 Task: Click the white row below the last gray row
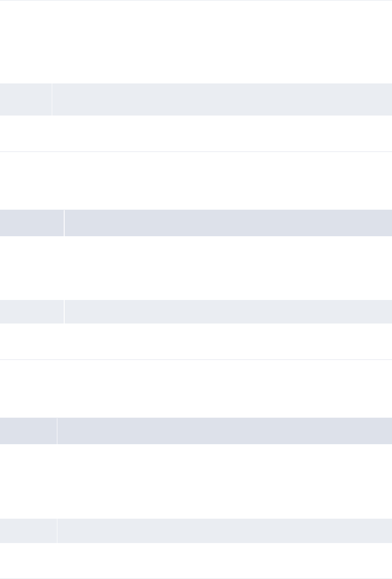coord(196,561)
